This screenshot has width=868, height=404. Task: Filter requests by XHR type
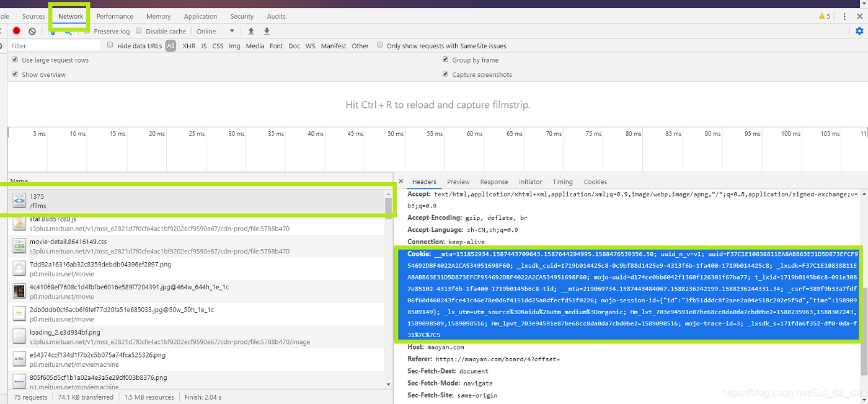coord(188,46)
